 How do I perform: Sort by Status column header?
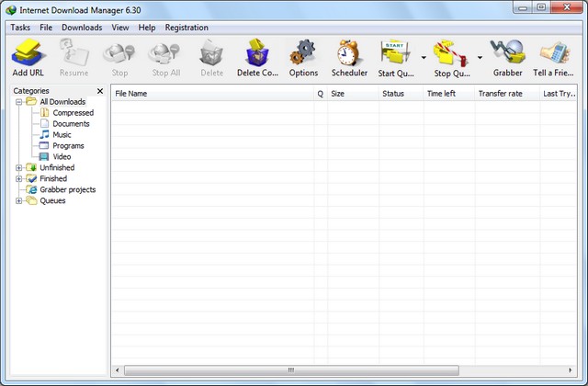(x=401, y=94)
